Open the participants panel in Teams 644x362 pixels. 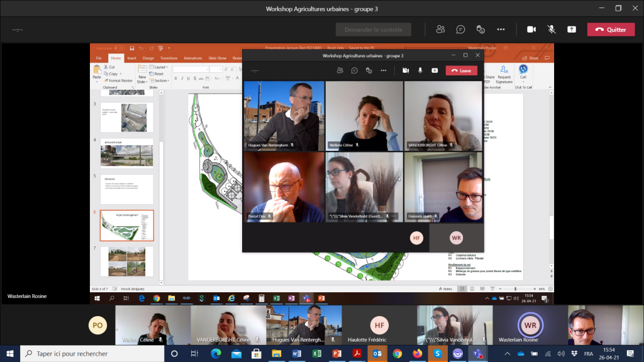click(440, 30)
